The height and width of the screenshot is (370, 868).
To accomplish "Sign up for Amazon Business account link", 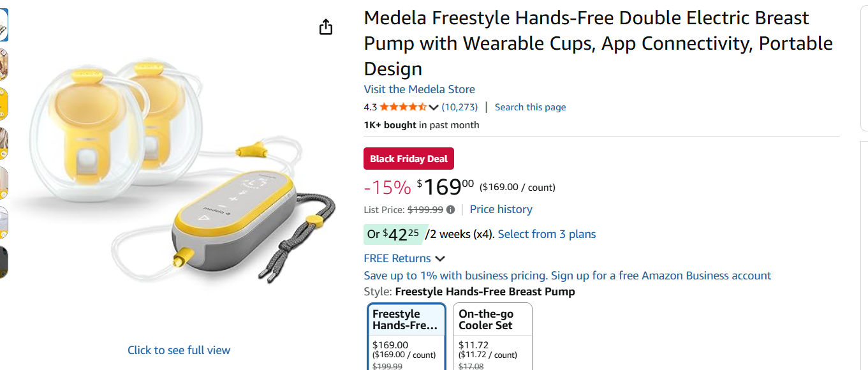I will click(x=661, y=276).
